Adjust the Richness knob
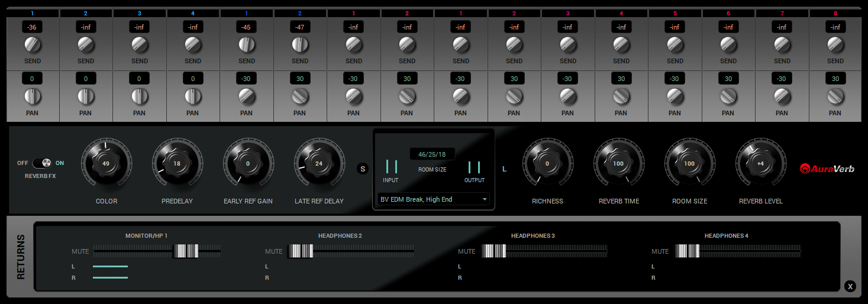 547,164
